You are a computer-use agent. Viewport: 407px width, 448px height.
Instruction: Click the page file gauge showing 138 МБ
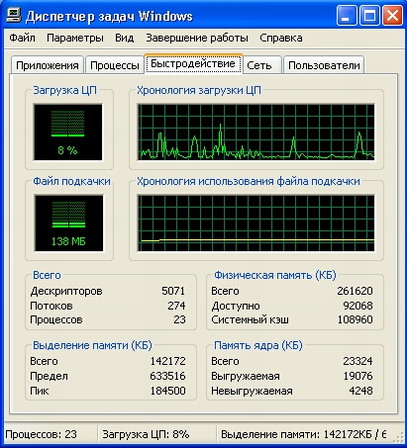pyautogui.click(x=69, y=223)
